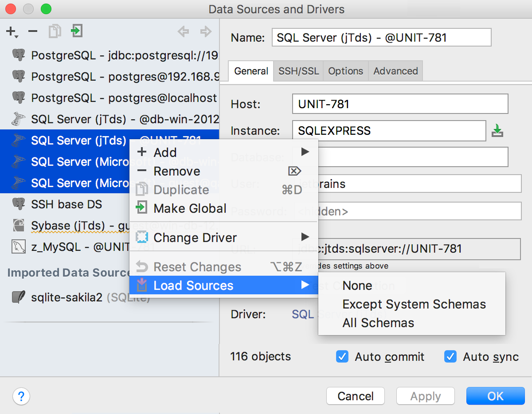Select Except System Schemas option
Image resolution: width=532 pixels, height=414 pixels.
click(x=412, y=304)
